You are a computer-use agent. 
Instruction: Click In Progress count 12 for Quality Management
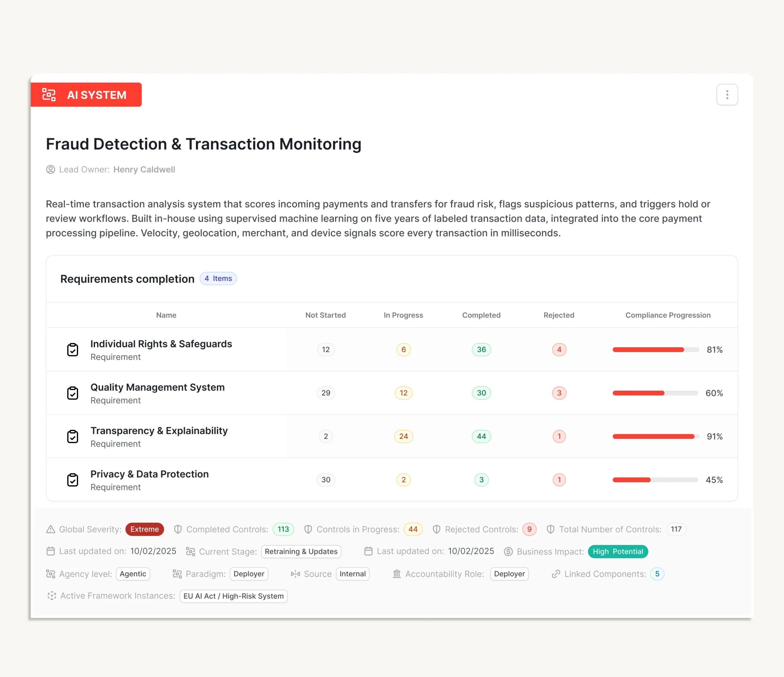click(404, 393)
